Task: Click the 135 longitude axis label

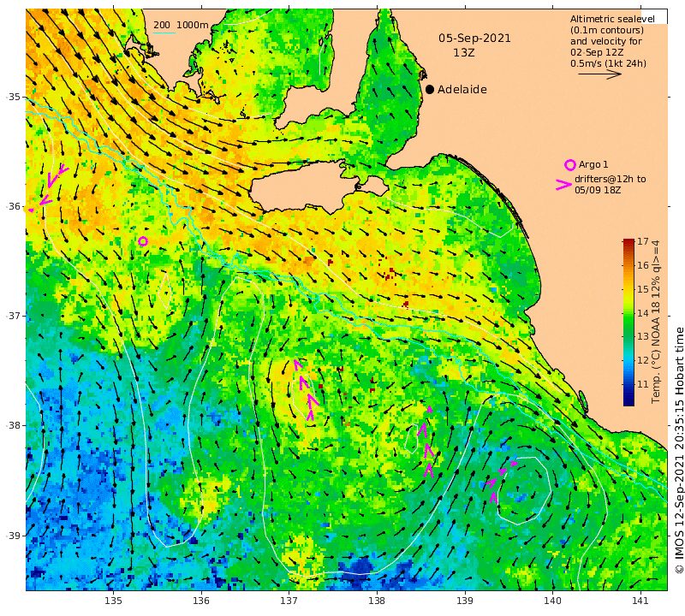Action: tap(113, 601)
